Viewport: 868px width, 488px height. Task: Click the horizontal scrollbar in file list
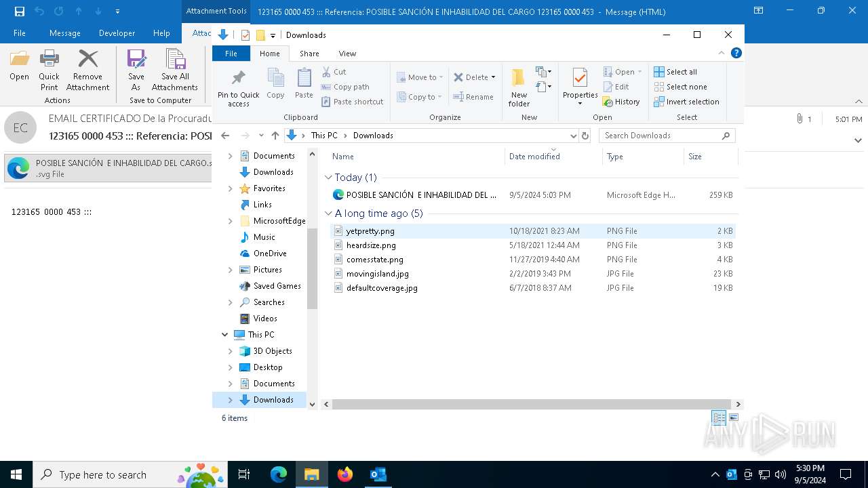pos(532,404)
